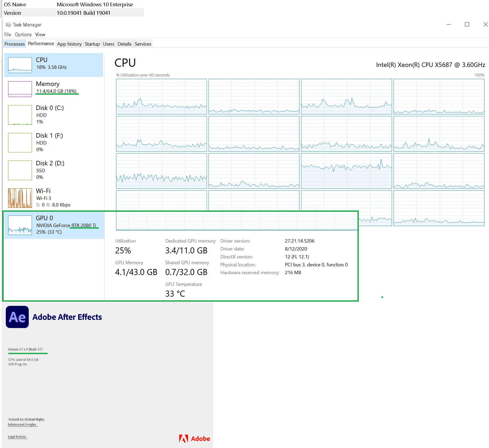Screen dimensions: 489x448
Task: Go to the Startup tab
Action: pos(92,44)
